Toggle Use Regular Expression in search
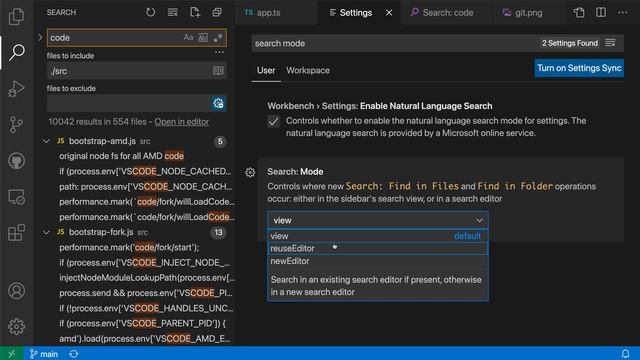The image size is (640, 360). [218, 38]
